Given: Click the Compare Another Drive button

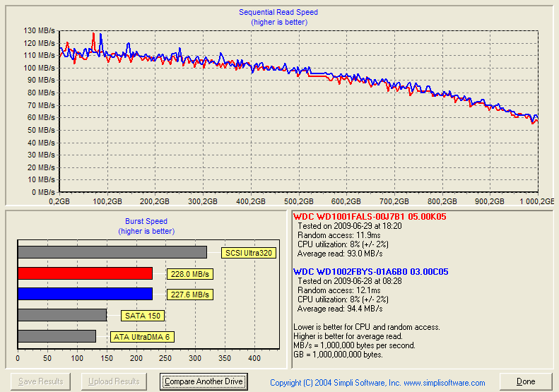Looking at the screenshot, I should pos(204,381).
